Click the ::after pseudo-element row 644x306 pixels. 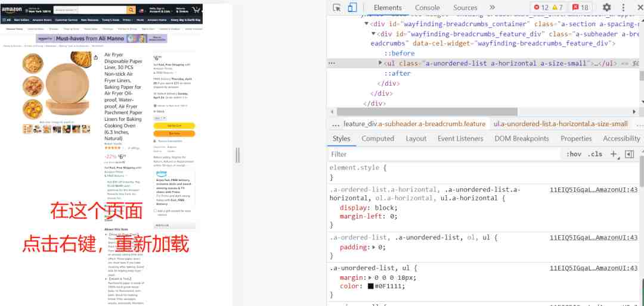click(398, 73)
